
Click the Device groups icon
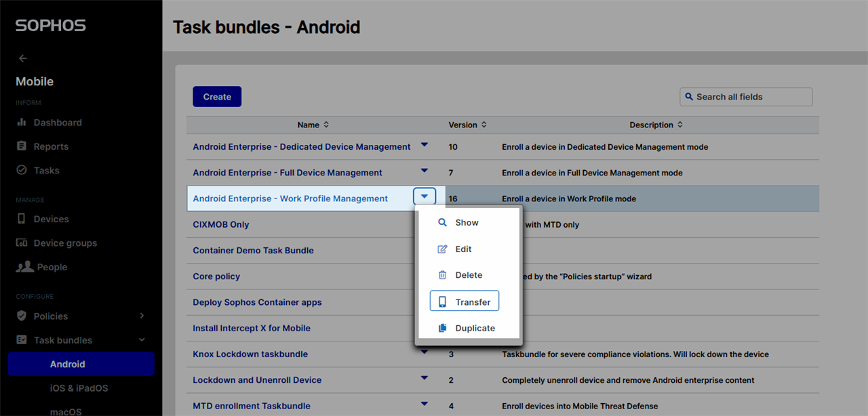21,243
